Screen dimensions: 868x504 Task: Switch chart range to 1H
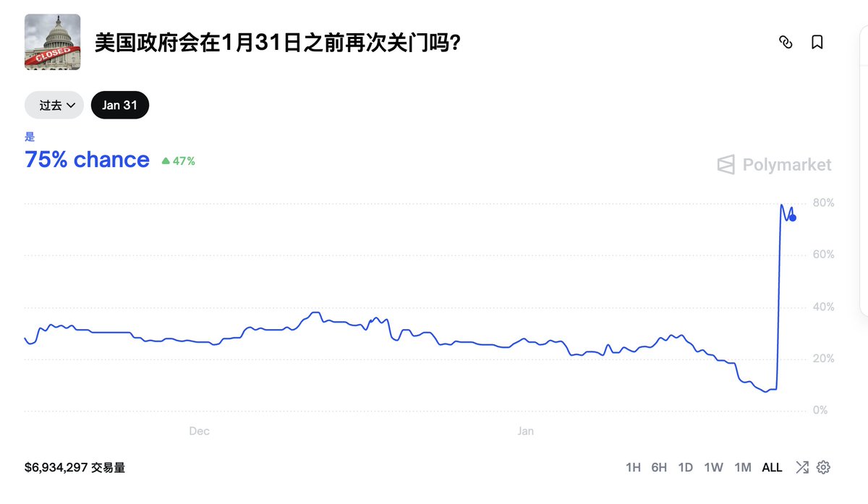[x=633, y=468]
